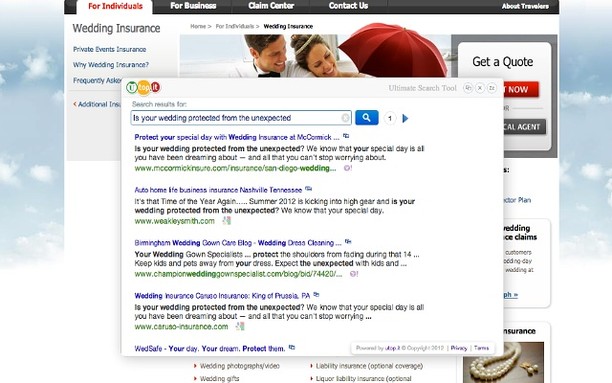
Task: Click Home in the breadcrumb
Action: [x=198, y=26]
